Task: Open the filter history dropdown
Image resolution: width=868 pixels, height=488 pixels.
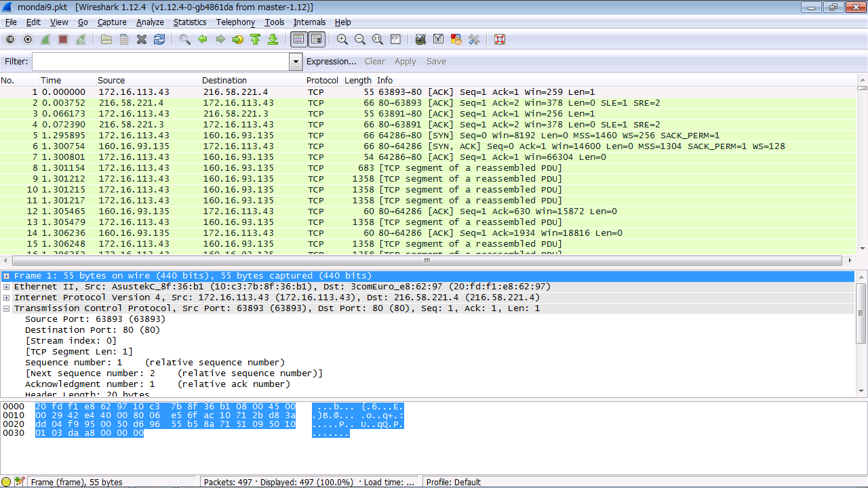Action: click(x=296, y=62)
